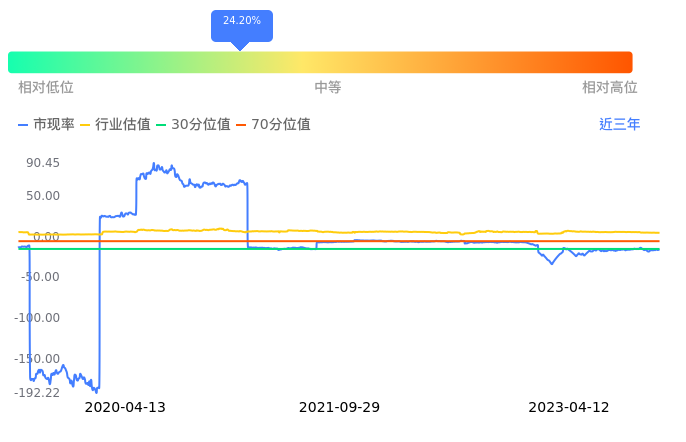
Task: Click the 24.20% percentile indicator bubble
Action: coord(241,22)
